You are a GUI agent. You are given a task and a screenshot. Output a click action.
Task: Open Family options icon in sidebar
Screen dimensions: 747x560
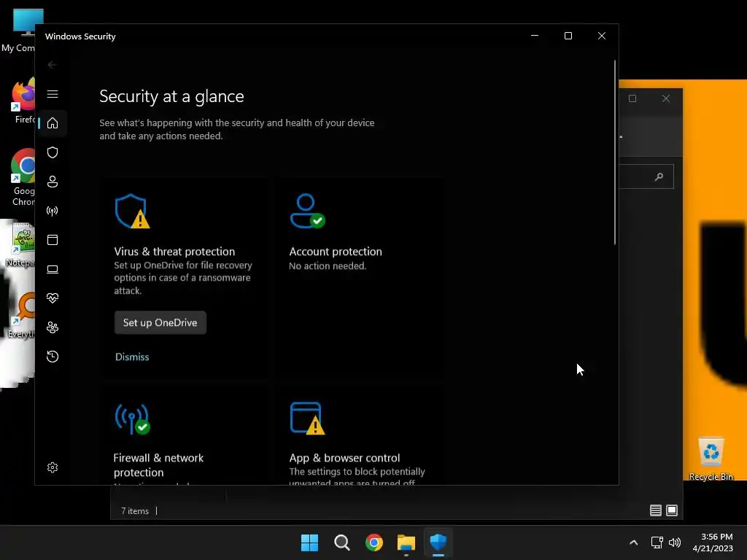[x=53, y=327]
